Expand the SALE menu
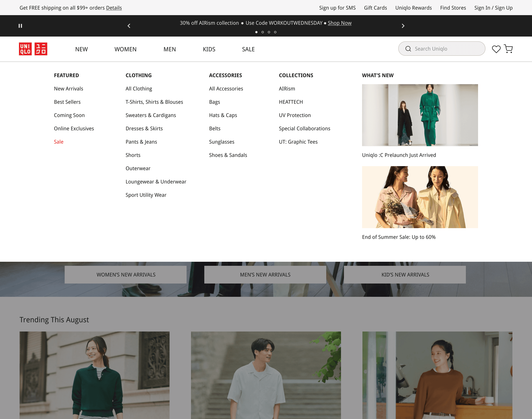 248,49
